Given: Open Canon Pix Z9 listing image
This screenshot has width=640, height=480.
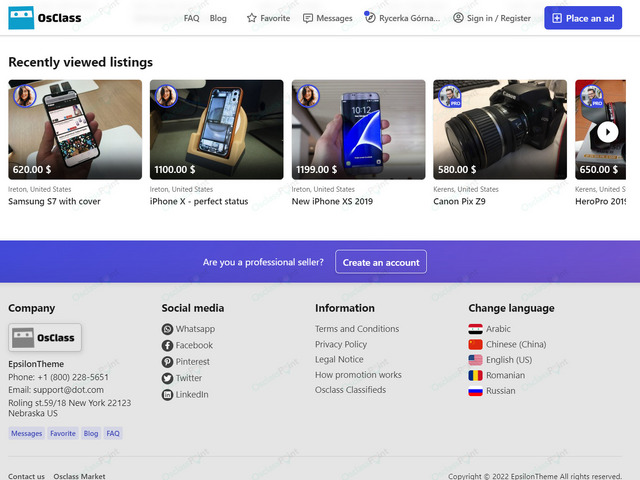Looking at the screenshot, I should [x=500, y=129].
